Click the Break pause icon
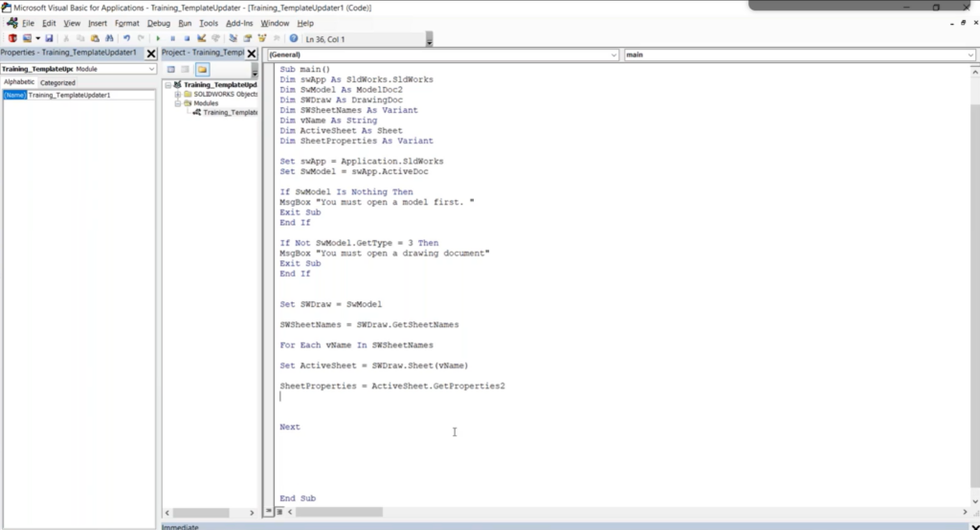The width and height of the screenshot is (980, 530). 172,39
